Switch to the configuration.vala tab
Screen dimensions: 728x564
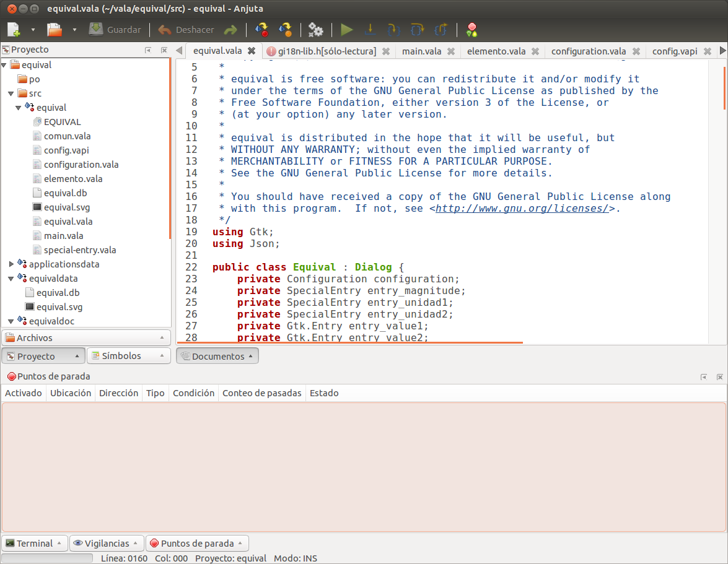588,51
